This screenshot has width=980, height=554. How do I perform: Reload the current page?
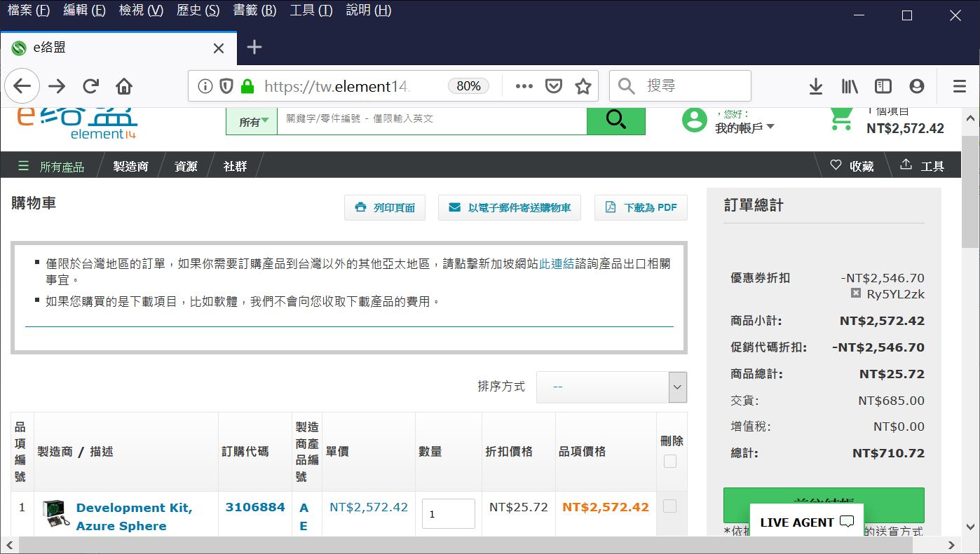[90, 86]
